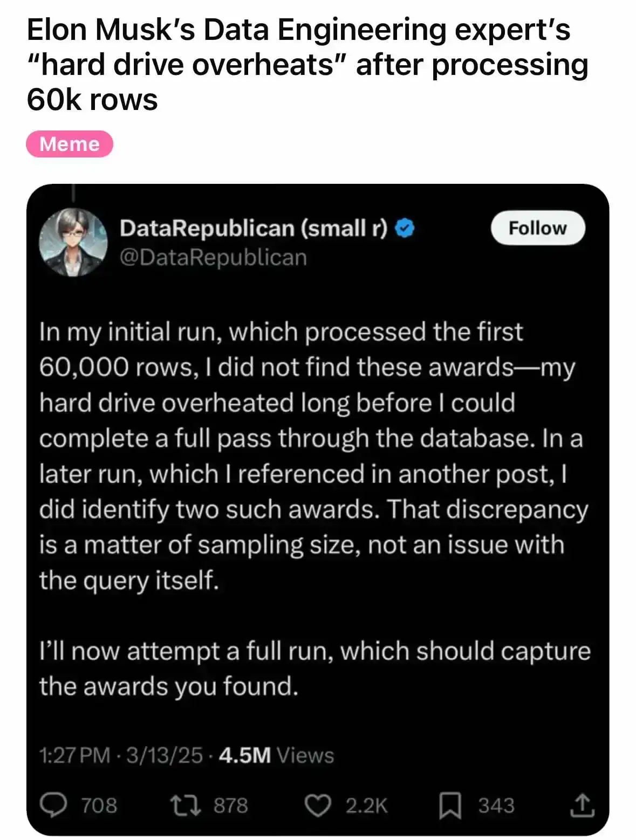Click the 708 replies count
The image size is (636, 840).
tap(99, 805)
